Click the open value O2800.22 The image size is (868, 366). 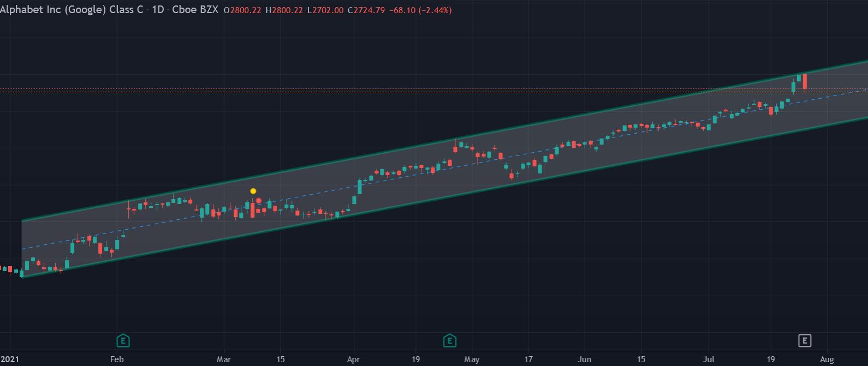[x=242, y=10]
